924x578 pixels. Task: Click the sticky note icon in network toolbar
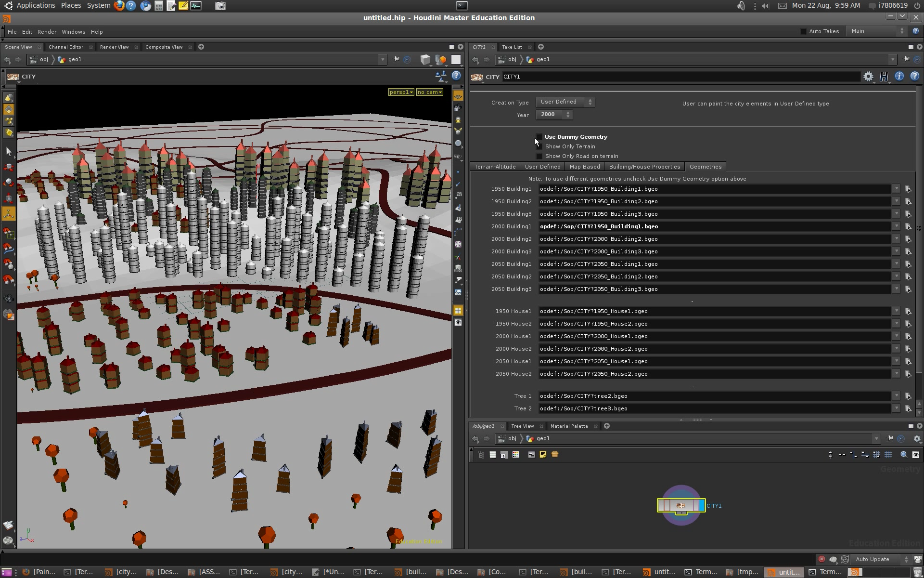pyautogui.click(x=543, y=455)
